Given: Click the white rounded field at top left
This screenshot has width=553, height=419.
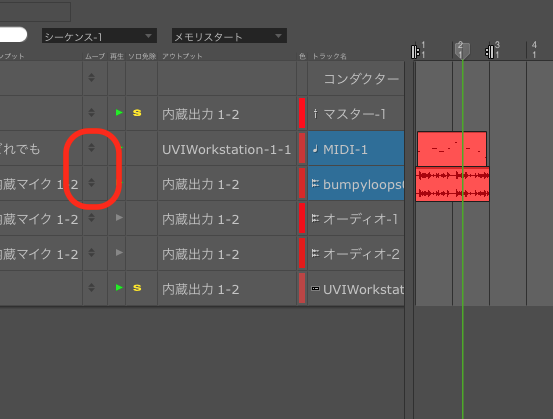Looking at the screenshot, I should tap(13, 35).
